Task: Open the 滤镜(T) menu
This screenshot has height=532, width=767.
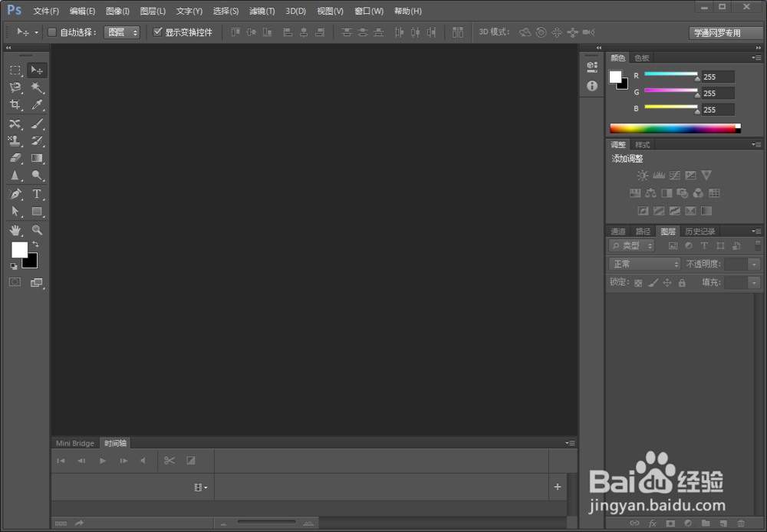Action: [262, 11]
